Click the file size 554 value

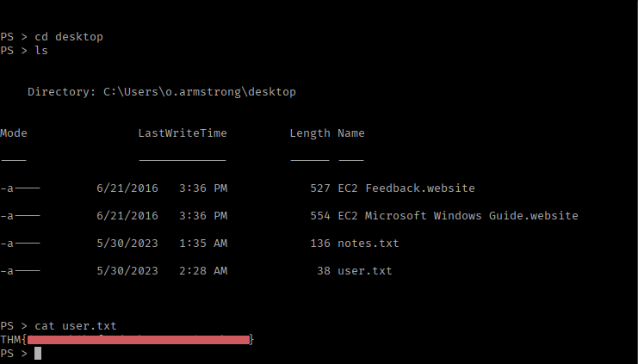click(x=320, y=216)
